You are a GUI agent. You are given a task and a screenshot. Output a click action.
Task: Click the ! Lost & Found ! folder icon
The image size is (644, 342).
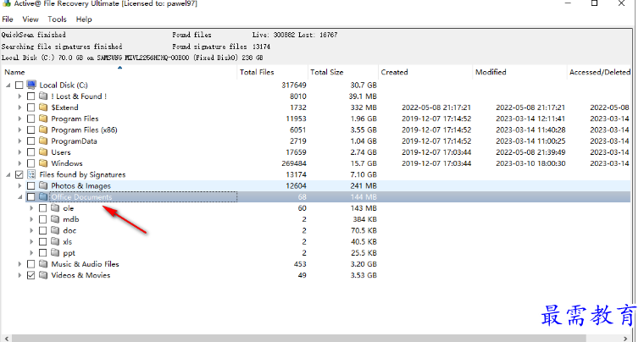tap(43, 96)
